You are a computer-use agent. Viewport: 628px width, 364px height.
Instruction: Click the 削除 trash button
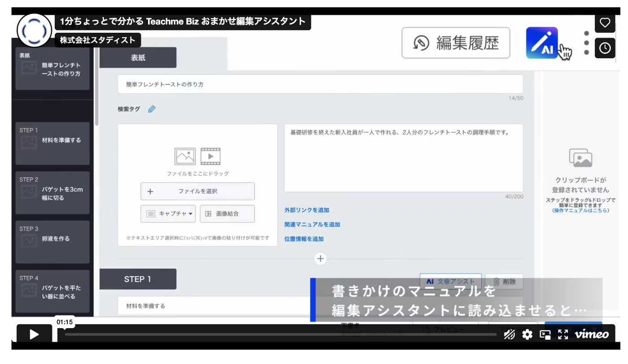tap(504, 282)
